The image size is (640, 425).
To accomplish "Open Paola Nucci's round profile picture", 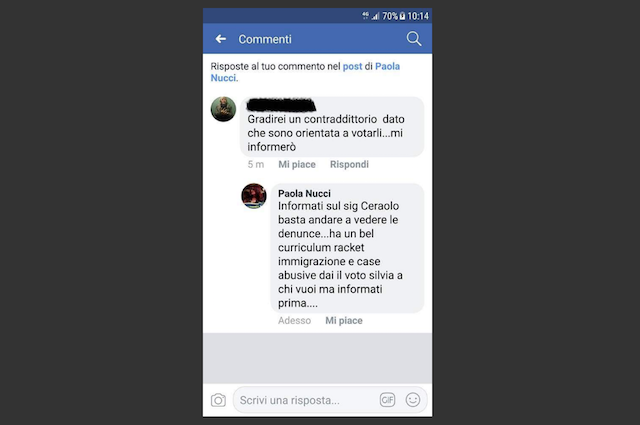I will [254, 196].
